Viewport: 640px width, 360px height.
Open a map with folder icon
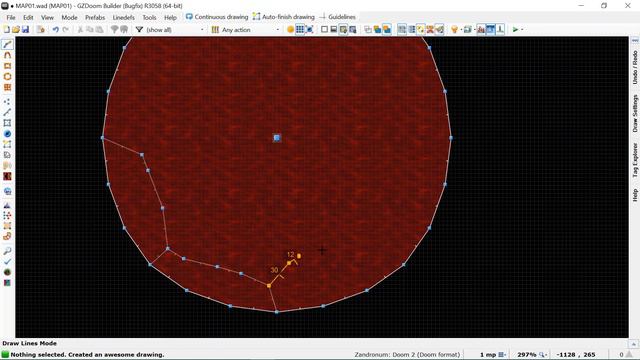point(16,29)
